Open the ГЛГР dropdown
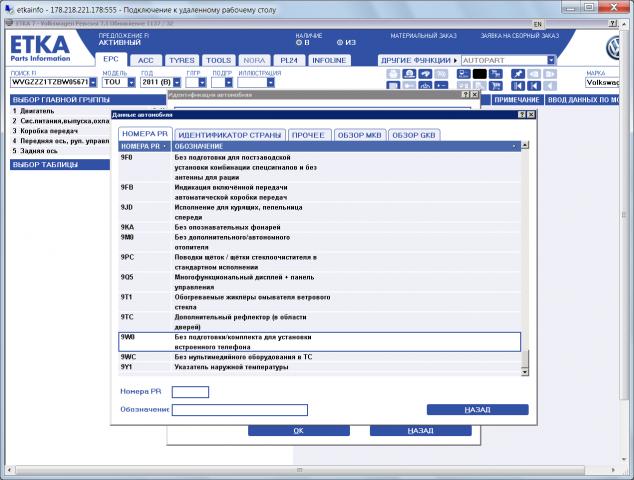Viewport: 634px width, 480px height. point(203,82)
